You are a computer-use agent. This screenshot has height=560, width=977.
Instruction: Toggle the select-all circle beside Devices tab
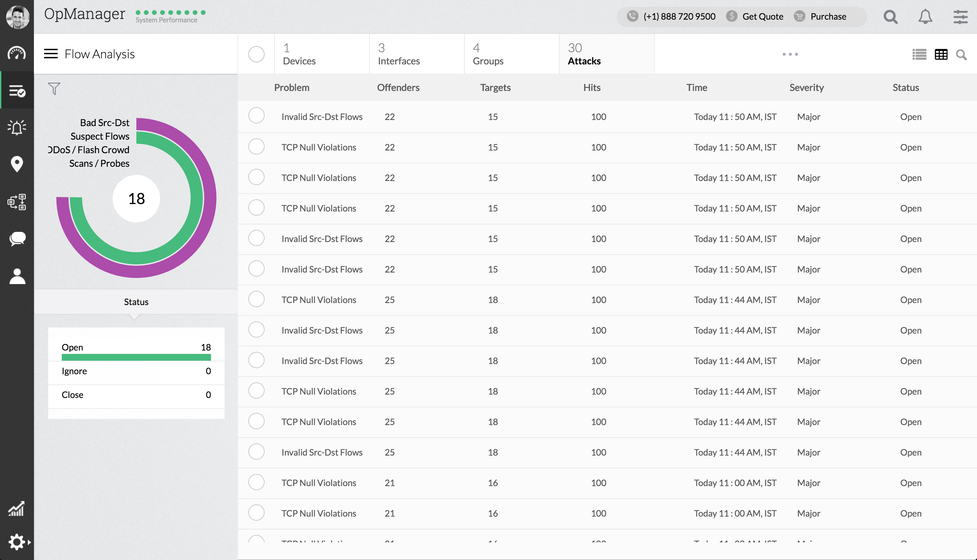[x=256, y=54]
